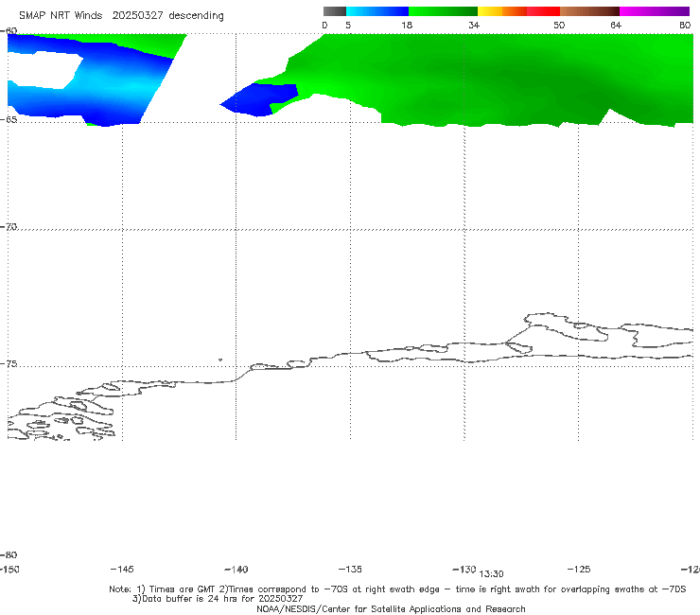Select the gray segment of the wind color bar
This screenshot has height=615, width=700.
(x=335, y=11)
